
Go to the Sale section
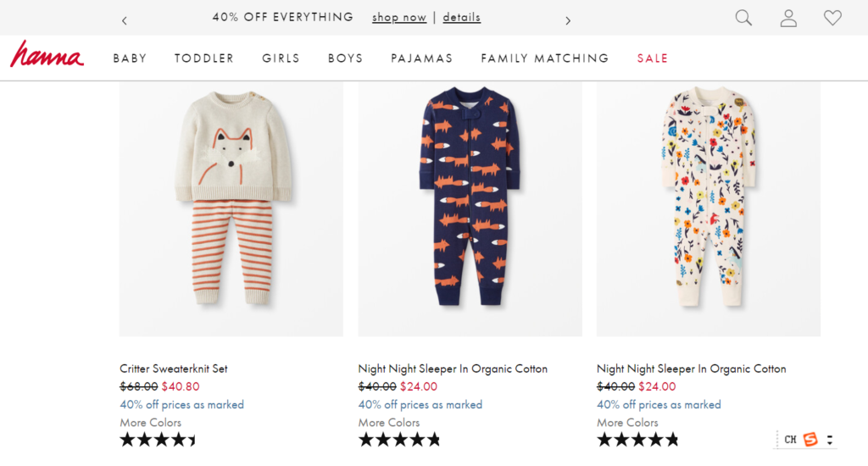(x=653, y=58)
